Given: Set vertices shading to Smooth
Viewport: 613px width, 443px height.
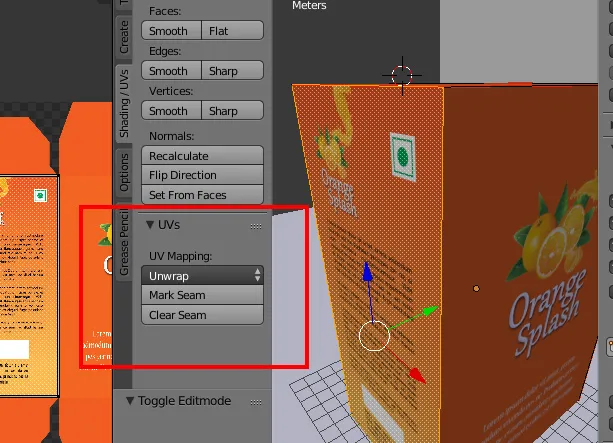Looking at the screenshot, I should [171, 111].
